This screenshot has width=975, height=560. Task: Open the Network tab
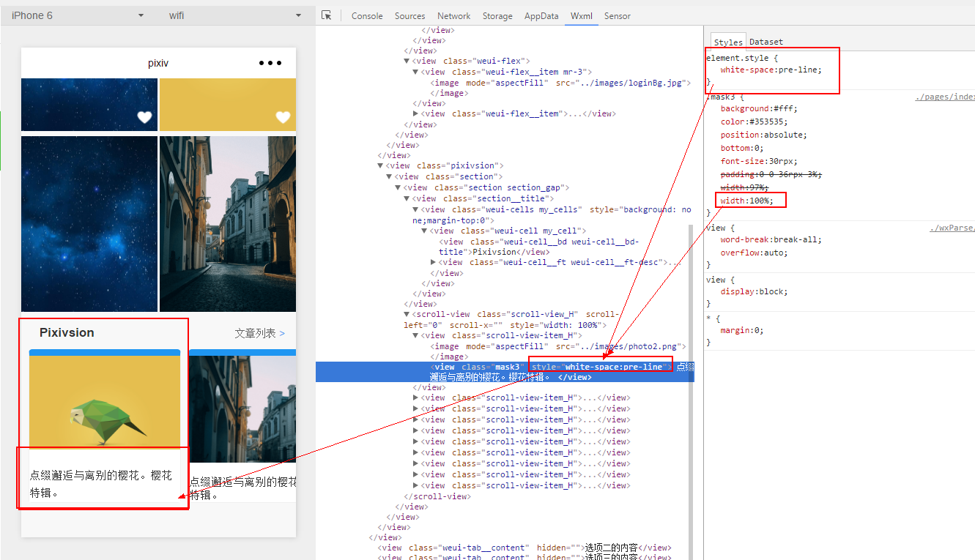click(454, 15)
